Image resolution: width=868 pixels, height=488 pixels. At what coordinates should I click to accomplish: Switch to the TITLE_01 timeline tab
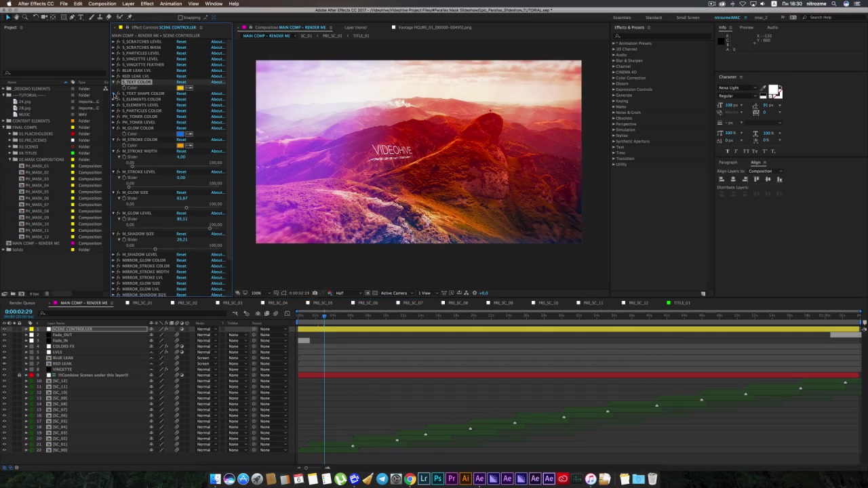click(x=682, y=303)
